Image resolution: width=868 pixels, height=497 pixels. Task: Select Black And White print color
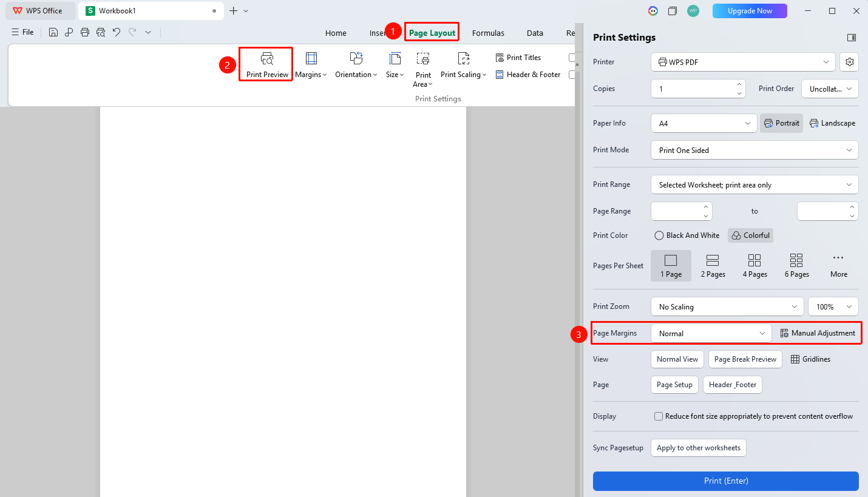[687, 235]
